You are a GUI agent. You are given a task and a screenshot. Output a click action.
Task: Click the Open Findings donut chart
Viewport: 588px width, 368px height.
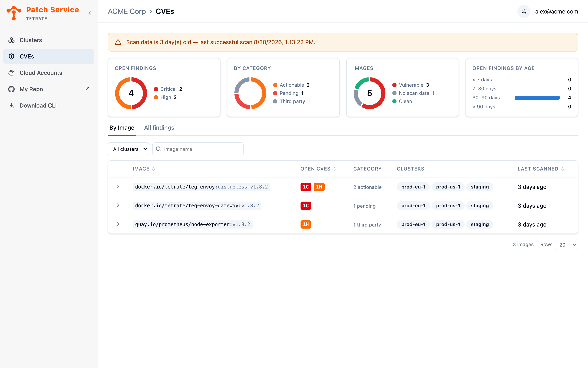pyautogui.click(x=131, y=93)
